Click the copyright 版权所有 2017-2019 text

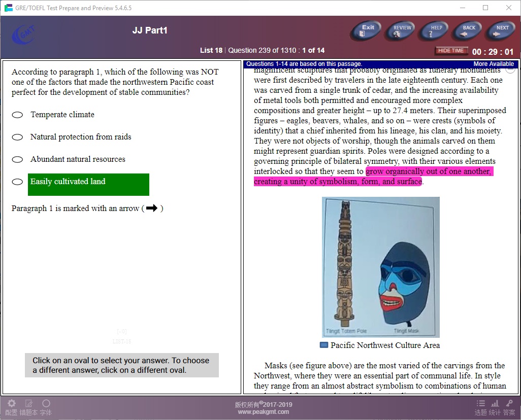264,404
